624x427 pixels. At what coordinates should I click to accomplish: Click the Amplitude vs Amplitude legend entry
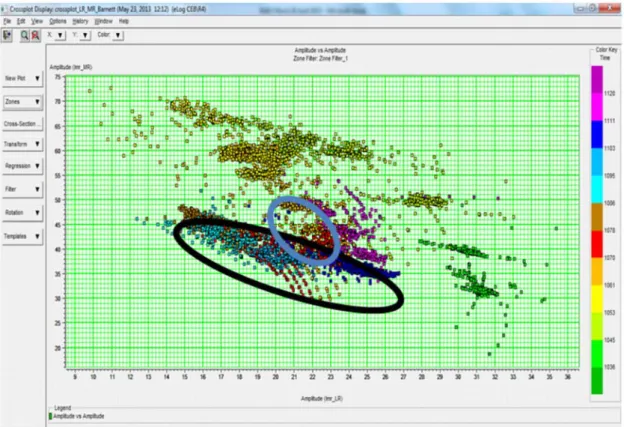(76, 416)
